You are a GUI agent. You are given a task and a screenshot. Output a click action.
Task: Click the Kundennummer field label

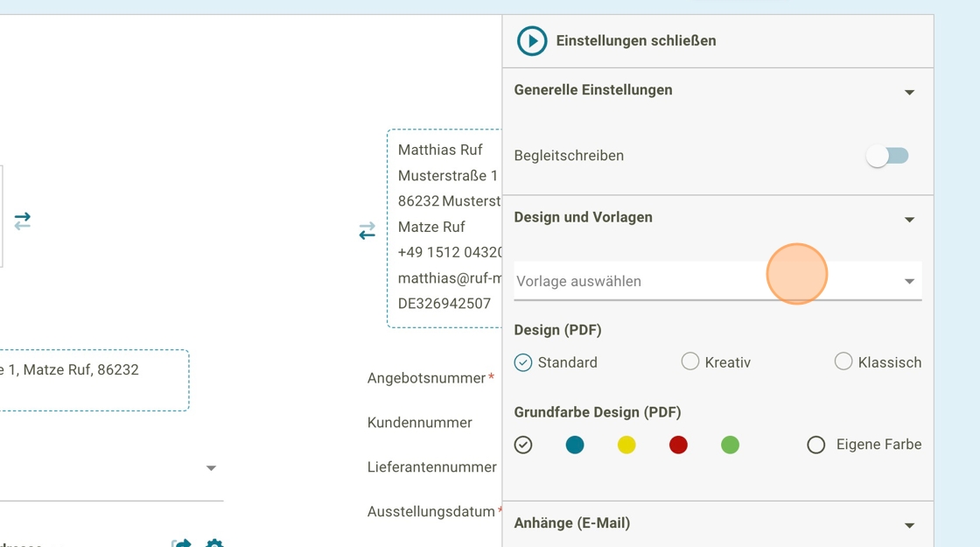(419, 423)
